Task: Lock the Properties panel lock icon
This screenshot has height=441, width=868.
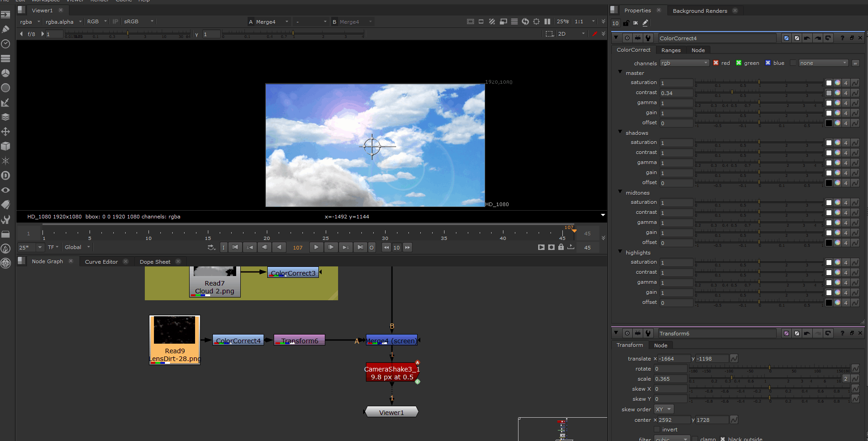Action: point(626,23)
